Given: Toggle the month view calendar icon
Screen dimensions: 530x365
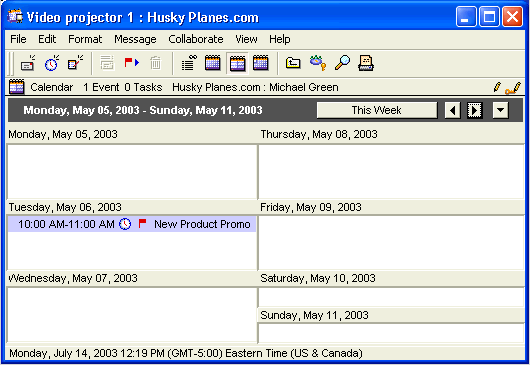Looking at the screenshot, I should tap(261, 63).
